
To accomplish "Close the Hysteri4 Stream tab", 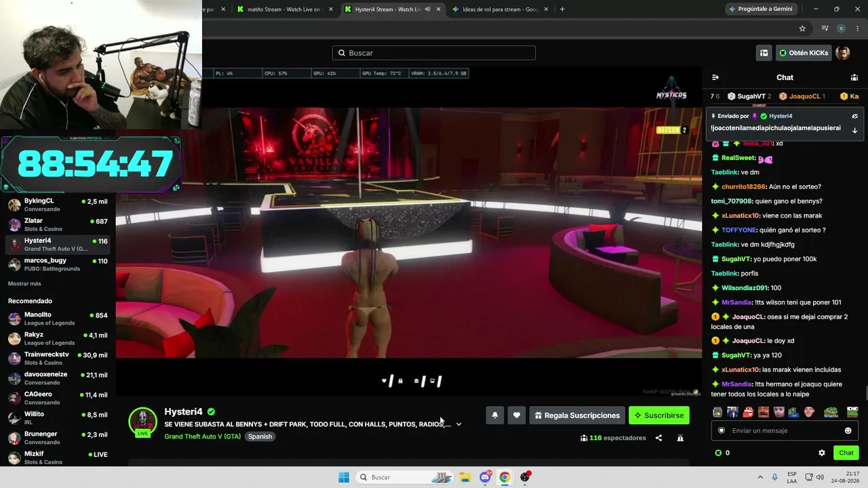I will point(439,9).
